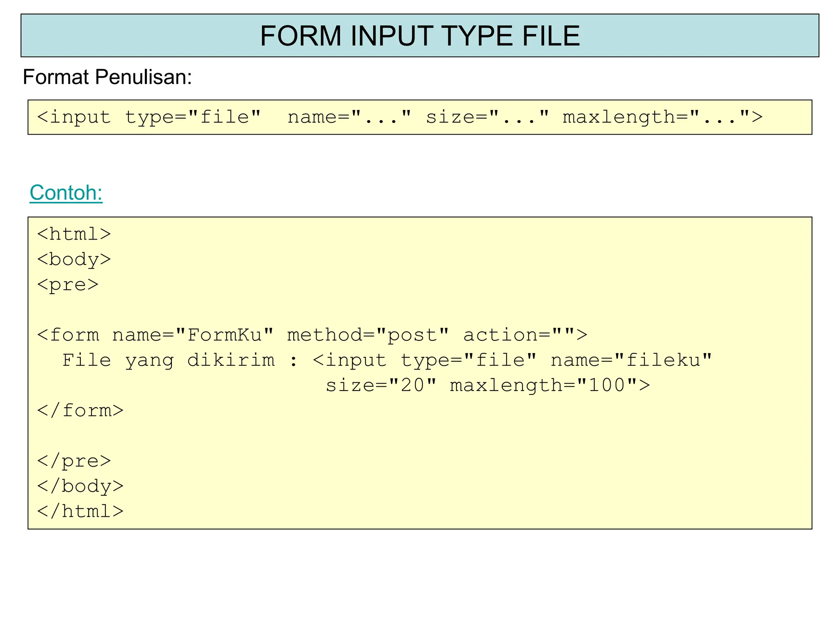The image size is (840, 630).
Task: Click maxlength="100" in the example code
Action: (544, 386)
